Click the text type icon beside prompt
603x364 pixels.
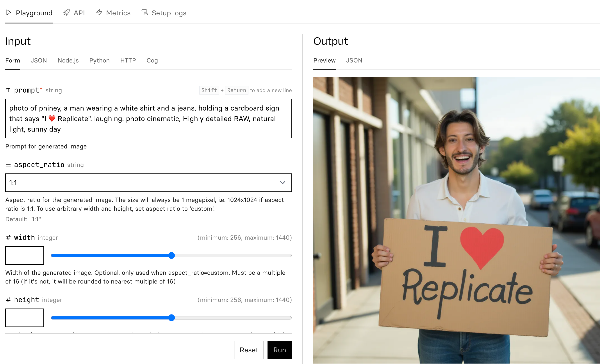(8, 90)
